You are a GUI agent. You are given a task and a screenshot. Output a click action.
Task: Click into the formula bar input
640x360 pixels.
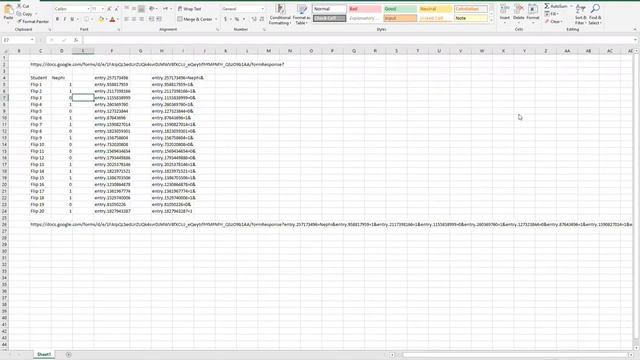coord(358,40)
